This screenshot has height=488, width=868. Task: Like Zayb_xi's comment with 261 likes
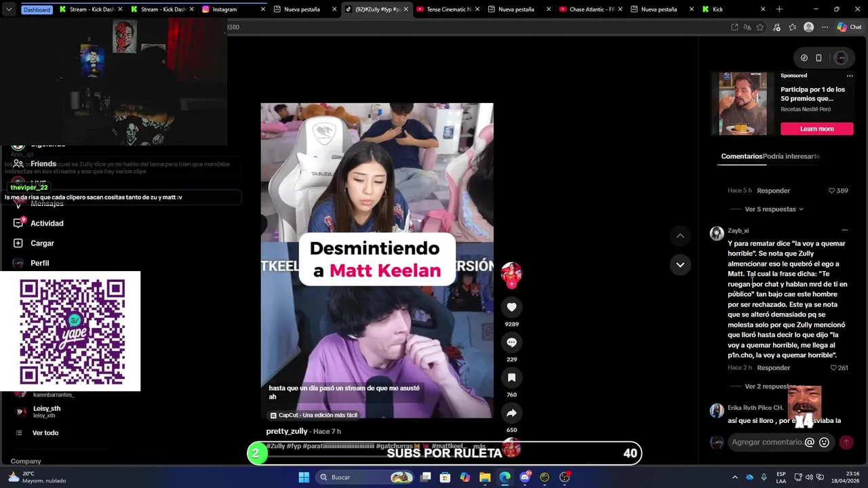coord(833,368)
